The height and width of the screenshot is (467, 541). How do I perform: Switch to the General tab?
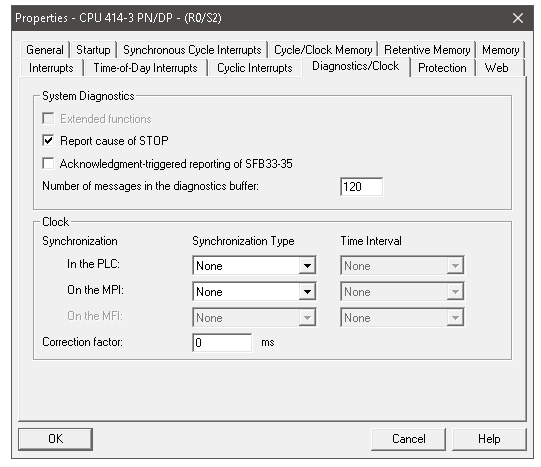click(x=45, y=50)
